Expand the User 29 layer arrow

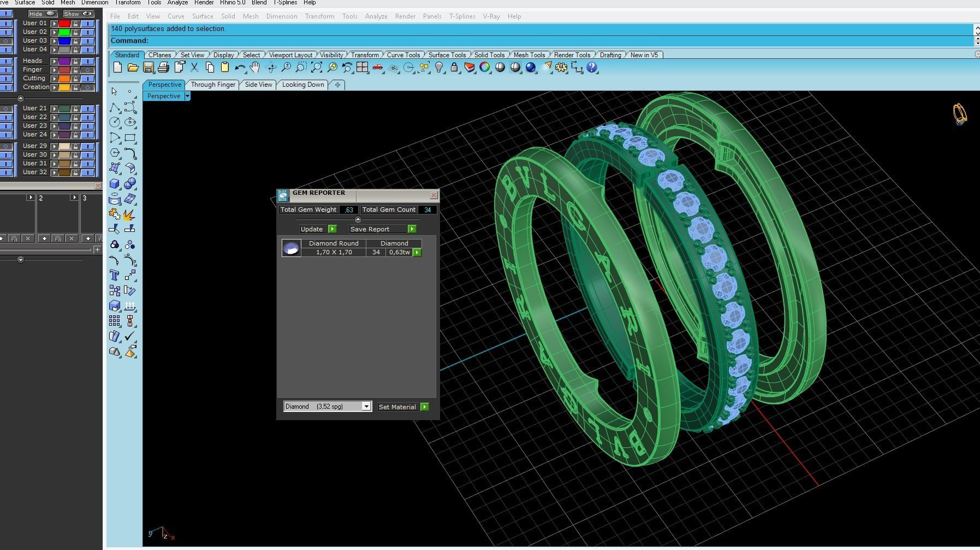(x=55, y=146)
